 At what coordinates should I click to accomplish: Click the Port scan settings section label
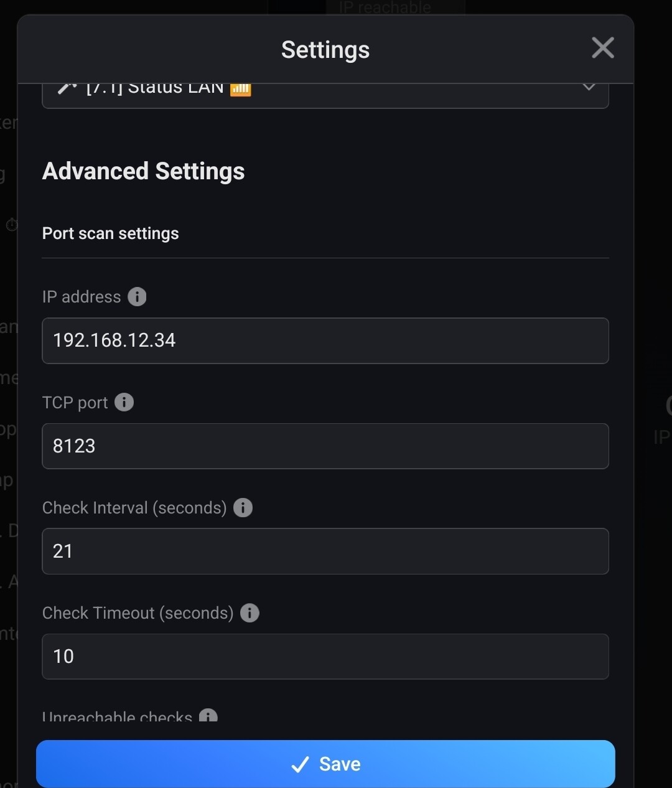click(110, 233)
